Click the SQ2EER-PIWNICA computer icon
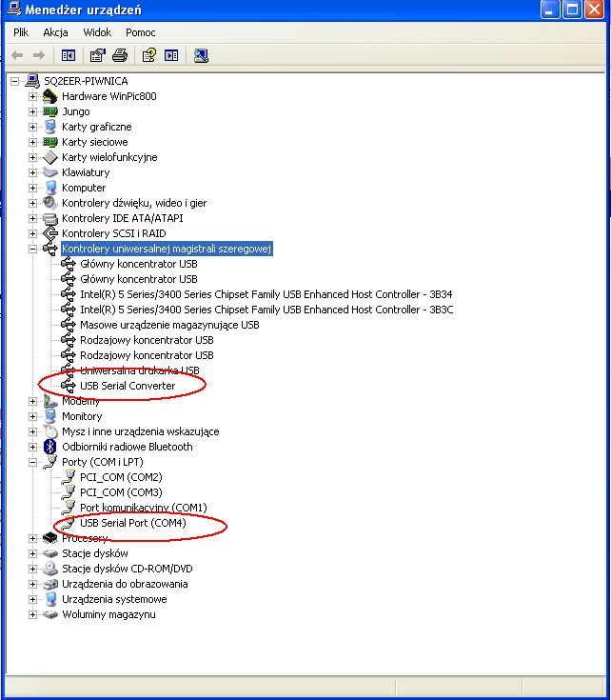 (x=33, y=81)
